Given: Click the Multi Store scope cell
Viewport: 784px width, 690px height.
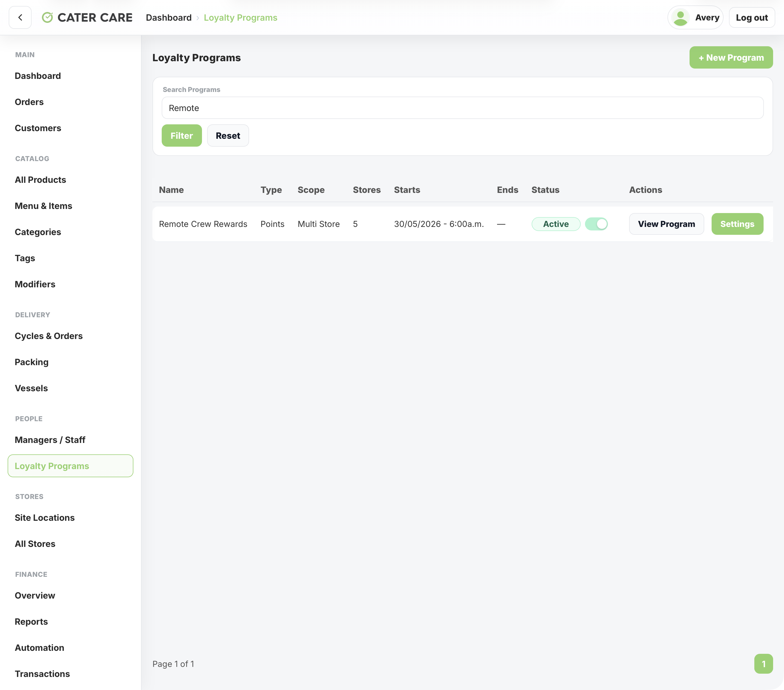Looking at the screenshot, I should (x=318, y=224).
